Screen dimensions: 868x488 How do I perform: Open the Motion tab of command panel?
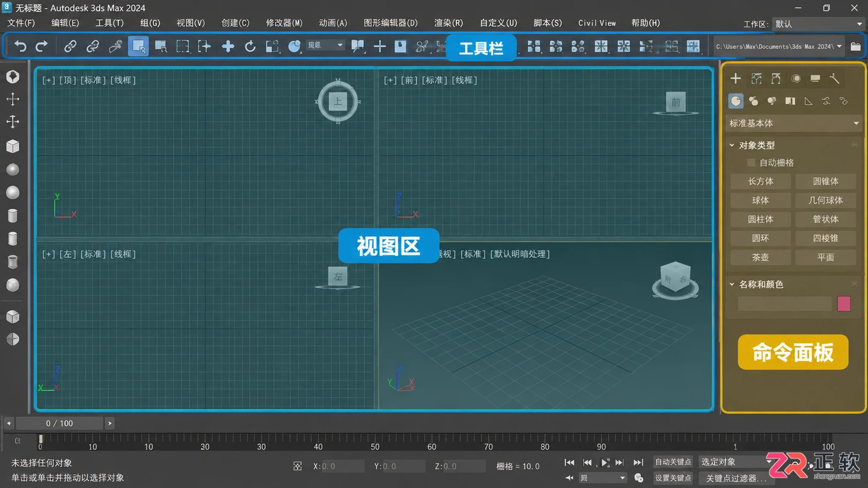click(796, 78)
